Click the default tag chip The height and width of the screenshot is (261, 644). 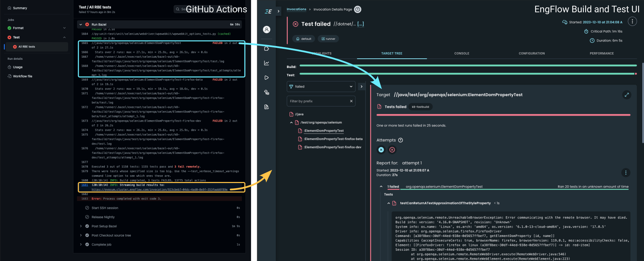pos(304,39)
